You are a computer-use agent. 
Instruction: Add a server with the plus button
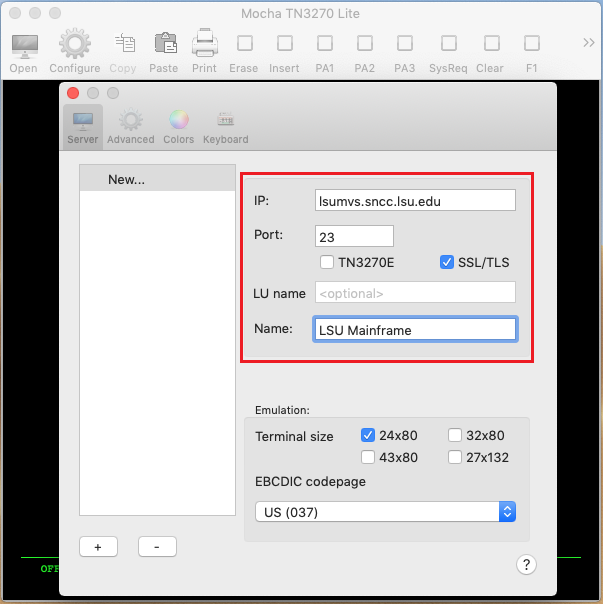pos(98,546)
